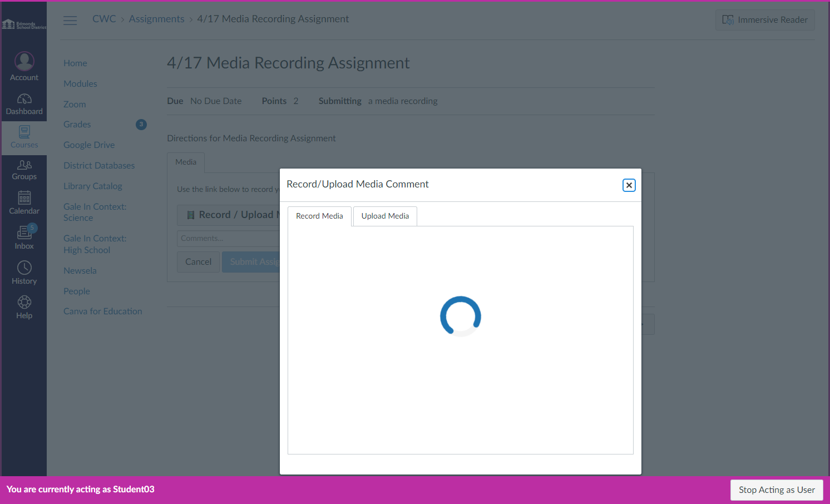
Task: Click the Grades badge showing 3
Action: (141, 125)
